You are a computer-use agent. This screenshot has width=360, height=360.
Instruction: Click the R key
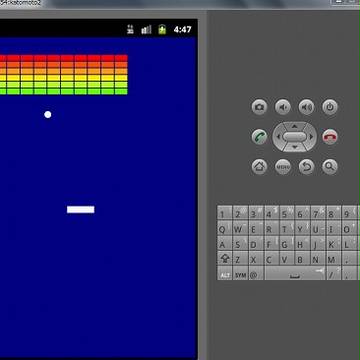coord(271,228)
